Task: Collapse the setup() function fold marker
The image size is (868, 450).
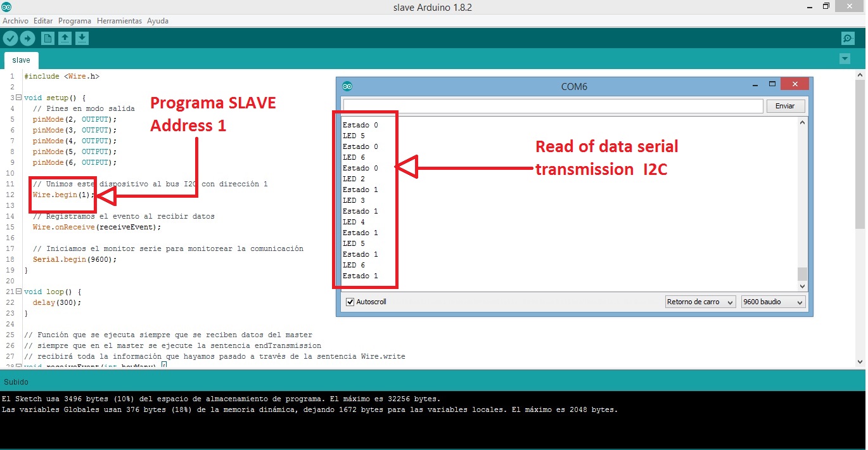Action: (18, 98)
